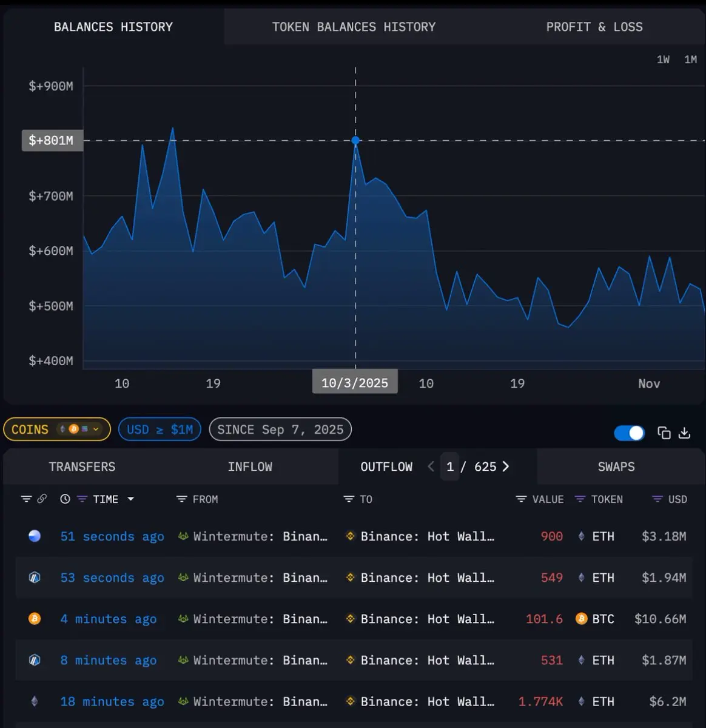Click the value 101.6

[544, 619]
